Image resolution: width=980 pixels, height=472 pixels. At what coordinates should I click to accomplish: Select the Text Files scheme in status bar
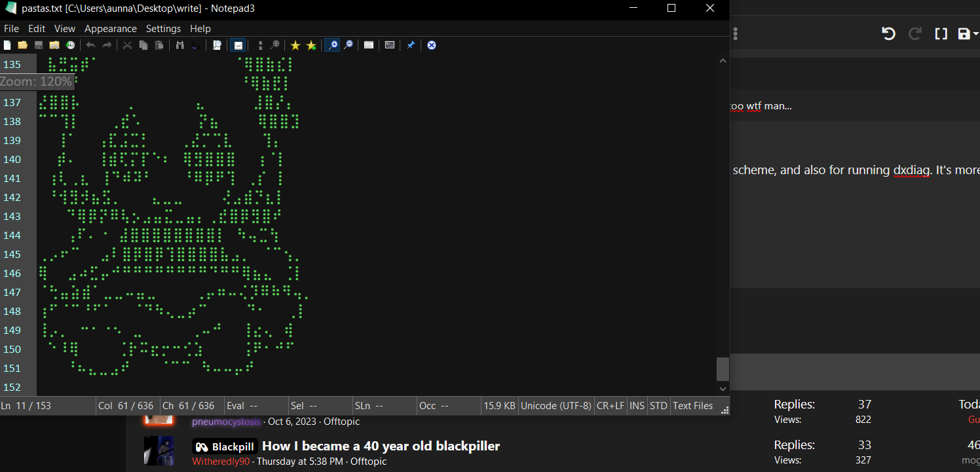point(692,406)
